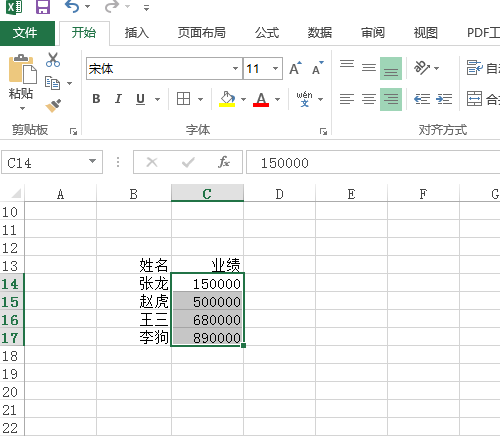Select the Format Painter brush icon
500x436 pixels.
coord(53,106)
